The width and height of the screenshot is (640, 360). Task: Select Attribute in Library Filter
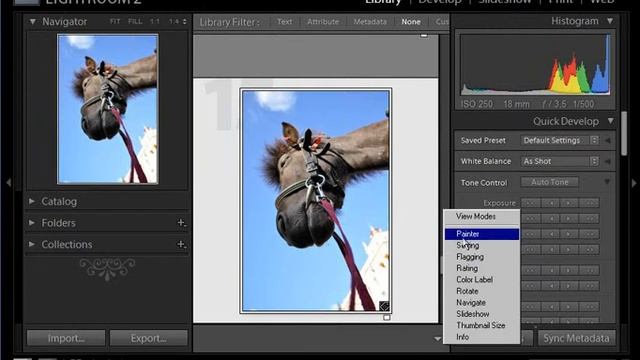(323, 22)
